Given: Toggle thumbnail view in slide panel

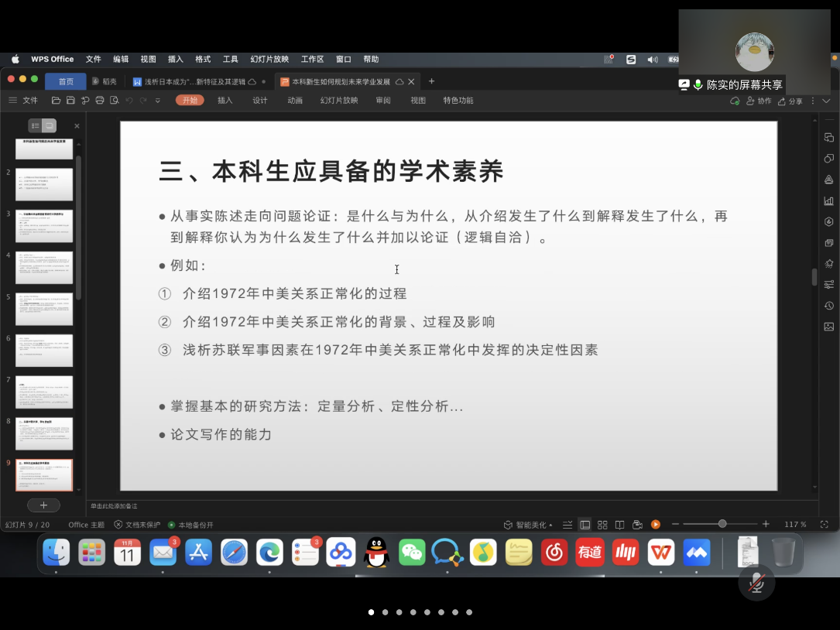Looking at the screenshot, I should (50, 125).
